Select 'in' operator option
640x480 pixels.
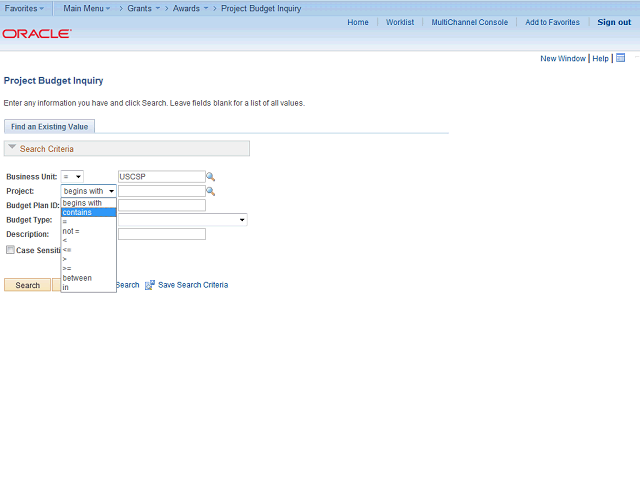[x=89, y=287]
